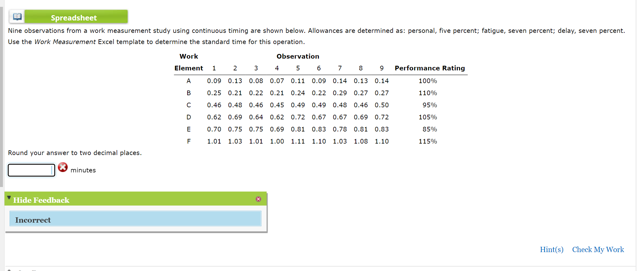This screenshot has width=644, height=271.
Task: Click the Performance Rating column header
Action: click(x=430, y=68)
